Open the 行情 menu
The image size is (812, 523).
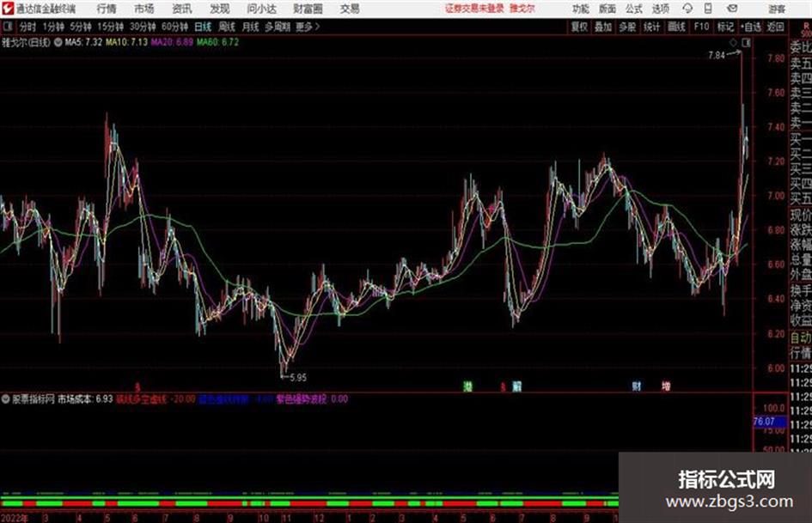pos(107,9)
